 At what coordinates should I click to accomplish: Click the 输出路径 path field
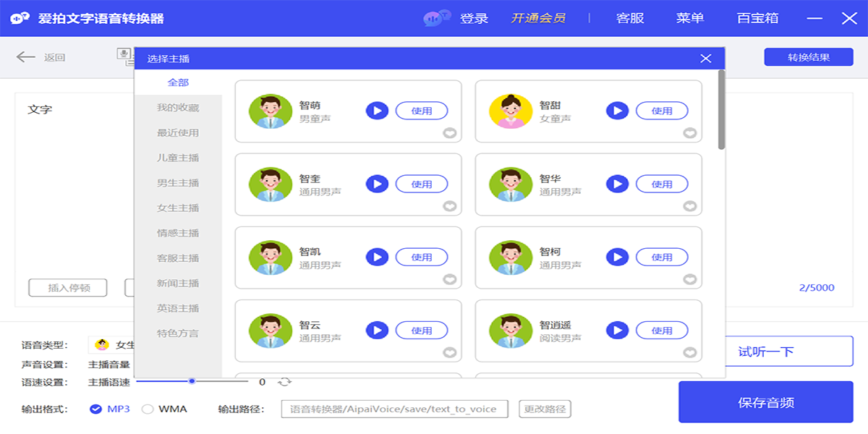[395, 409]
